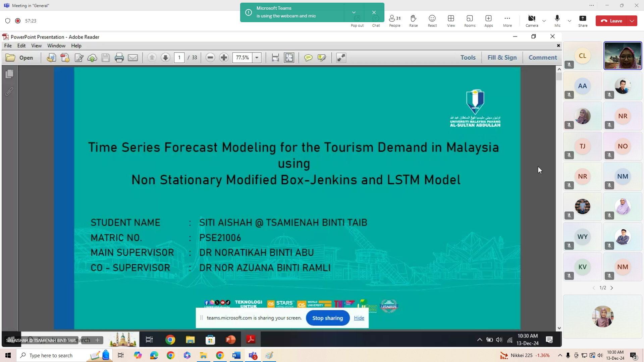
Task: Open More actions in Teams toolbar
Action: 507,21
